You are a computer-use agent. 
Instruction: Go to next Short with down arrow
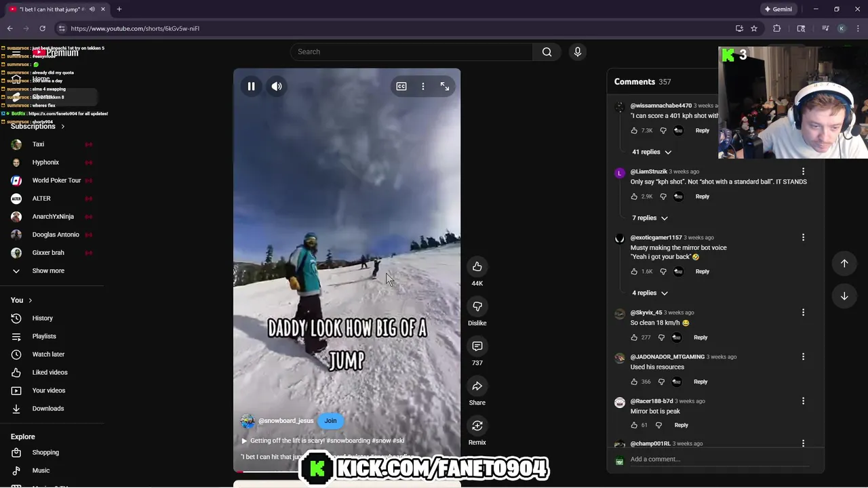coord(844,296)
